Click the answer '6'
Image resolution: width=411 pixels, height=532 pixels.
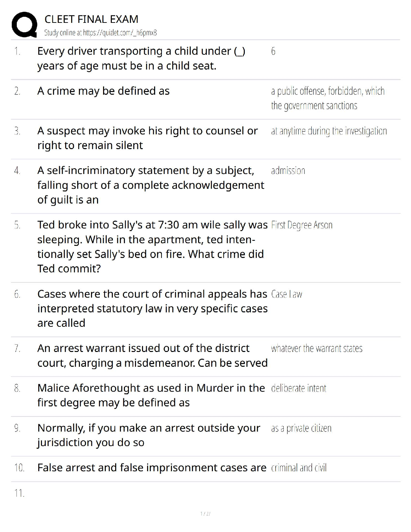[x=273, y=51]
